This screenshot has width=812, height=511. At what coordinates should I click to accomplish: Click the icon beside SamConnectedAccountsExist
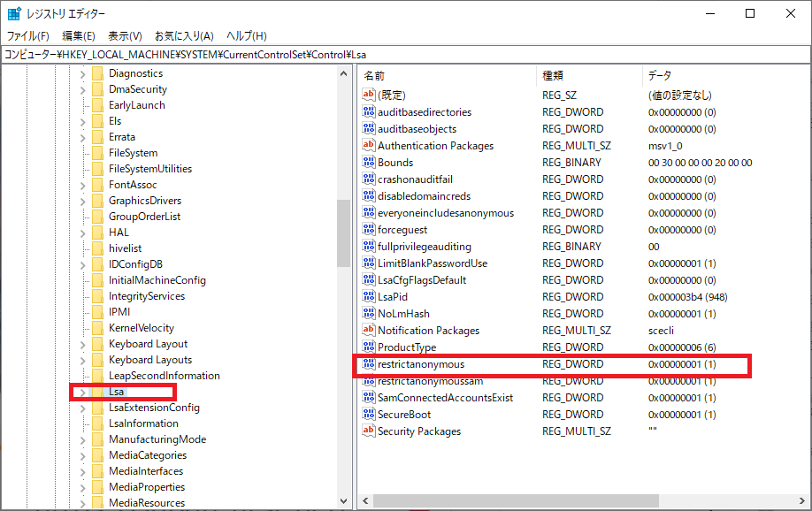coord(369,398)
